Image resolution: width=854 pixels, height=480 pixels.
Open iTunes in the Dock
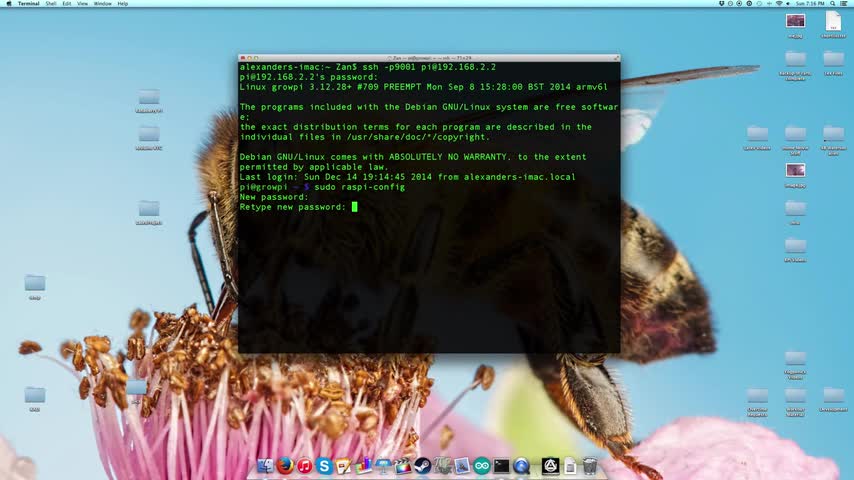pyautogui.click(x=304, y=466)
